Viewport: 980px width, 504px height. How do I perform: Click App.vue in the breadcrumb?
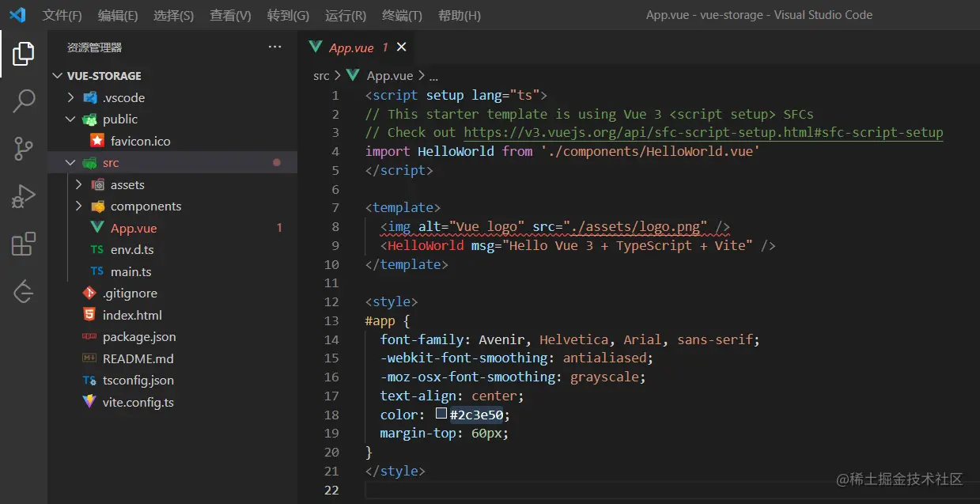(x=390, y=76)
